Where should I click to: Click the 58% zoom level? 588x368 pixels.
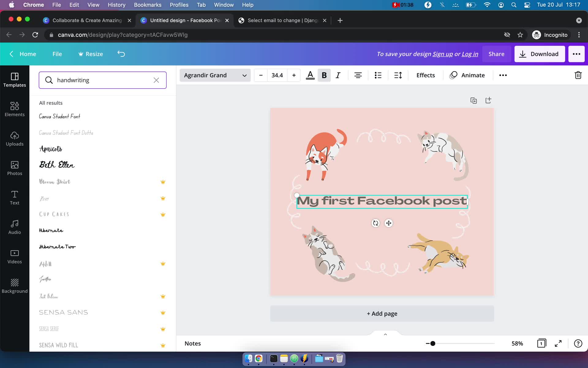517,343
